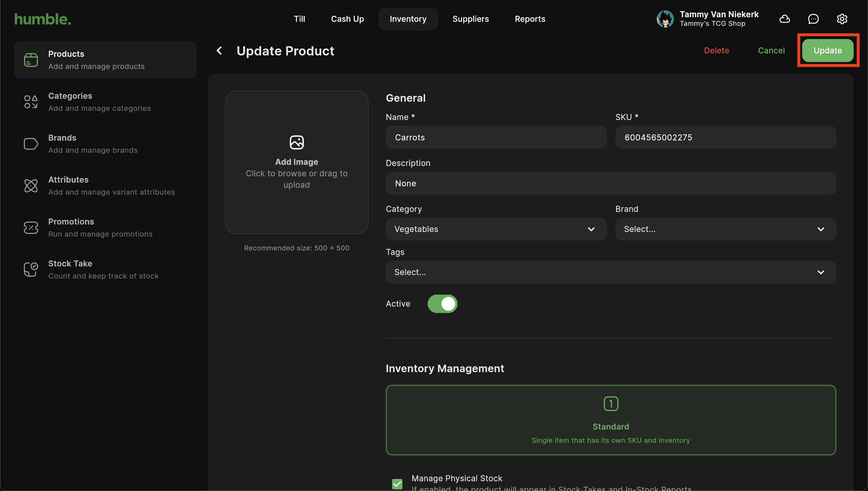Viewport: 868px width, 491px height.
Task: Open settings gear icon
Action: (x=842, y=19)
